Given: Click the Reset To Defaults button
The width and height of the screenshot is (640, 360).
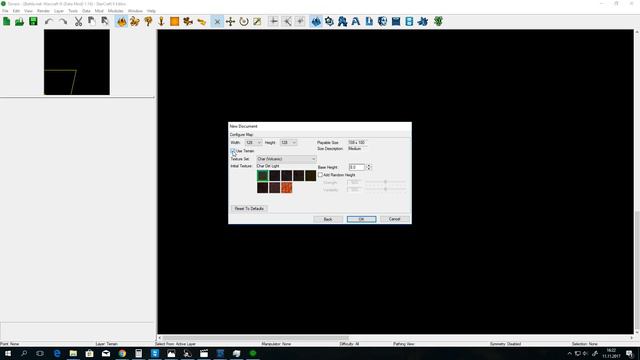Looking at the screenshot, I should pos(249,209).
